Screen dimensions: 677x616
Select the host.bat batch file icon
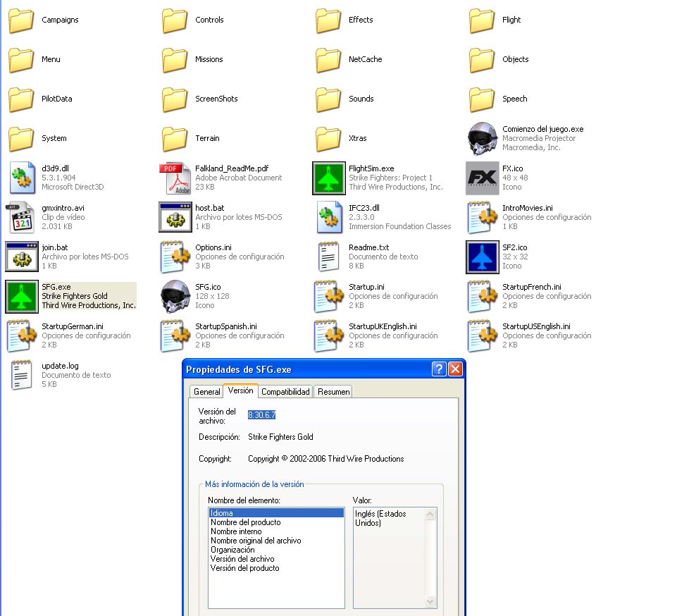point(175,217)
